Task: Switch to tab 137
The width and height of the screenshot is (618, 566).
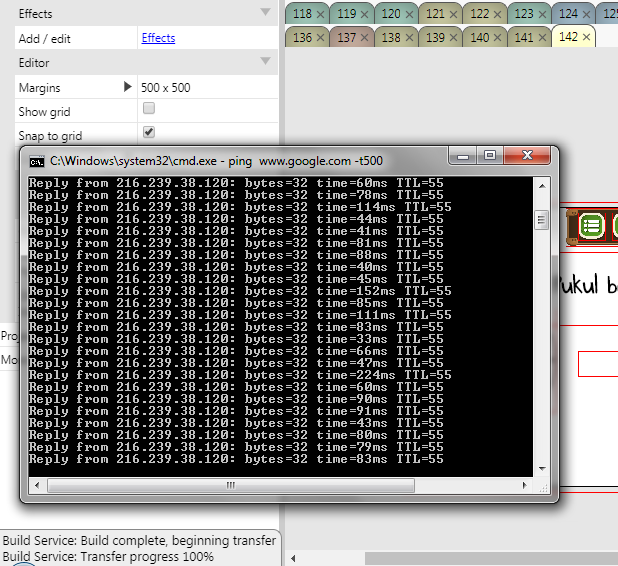Action: click(346, 37)
